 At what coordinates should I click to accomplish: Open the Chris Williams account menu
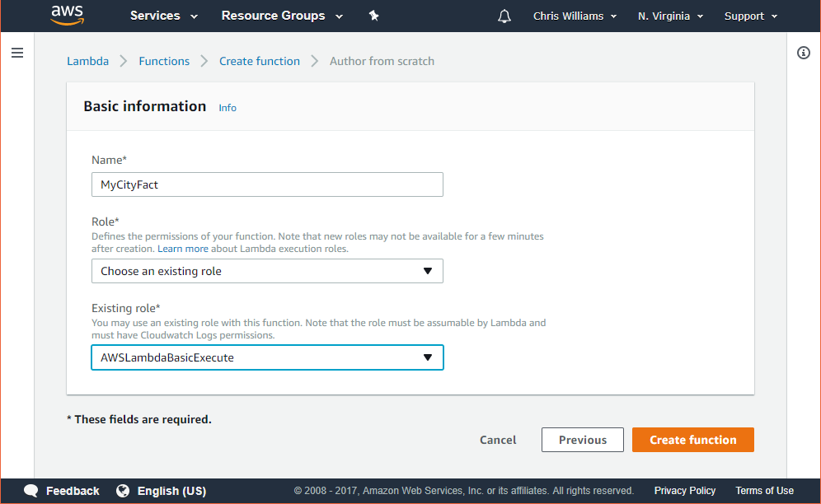[x=575, y=16]
